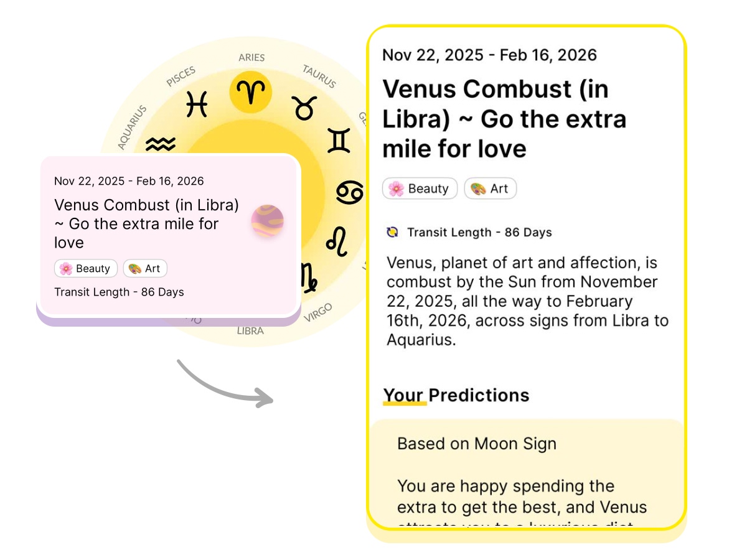Select the Pisces glyph on the wheel
747x560 pixels.
coord(197,104)
